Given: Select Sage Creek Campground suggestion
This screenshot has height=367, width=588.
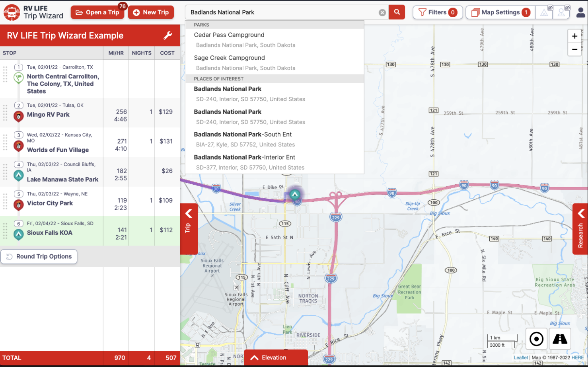Looking at the screenshot, I should 275,63.
